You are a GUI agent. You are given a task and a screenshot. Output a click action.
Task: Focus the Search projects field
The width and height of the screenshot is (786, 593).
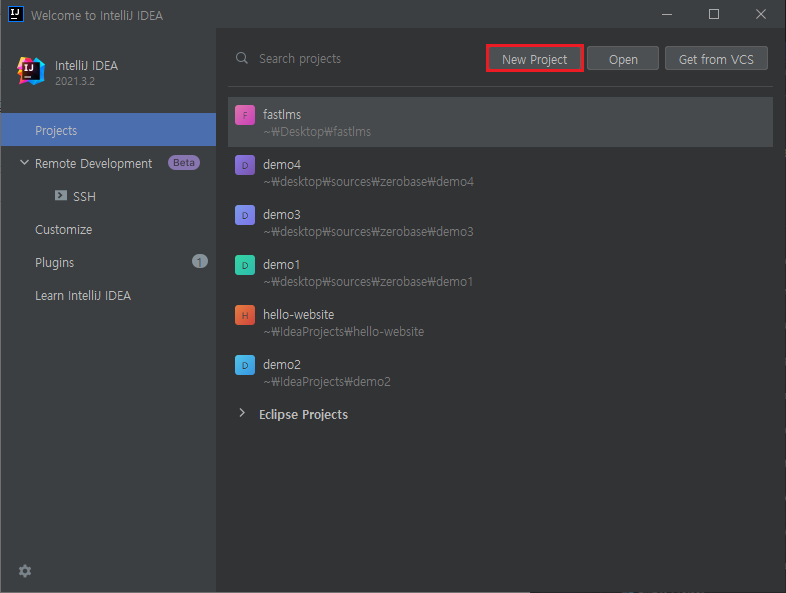(357, 59)
